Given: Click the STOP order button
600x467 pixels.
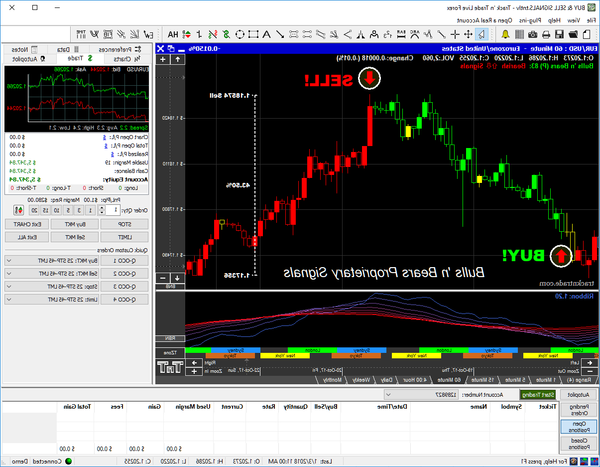Looking at the screenshot, I should click(124, 224).
